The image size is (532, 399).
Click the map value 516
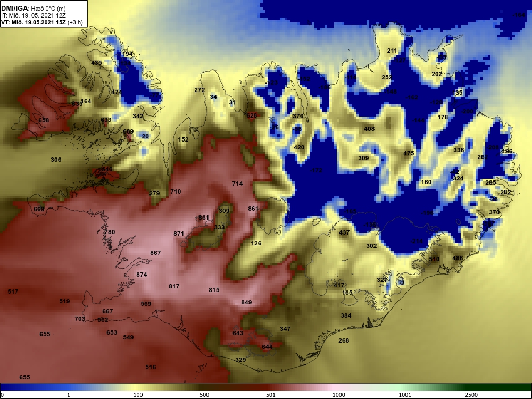pos(151,367)
